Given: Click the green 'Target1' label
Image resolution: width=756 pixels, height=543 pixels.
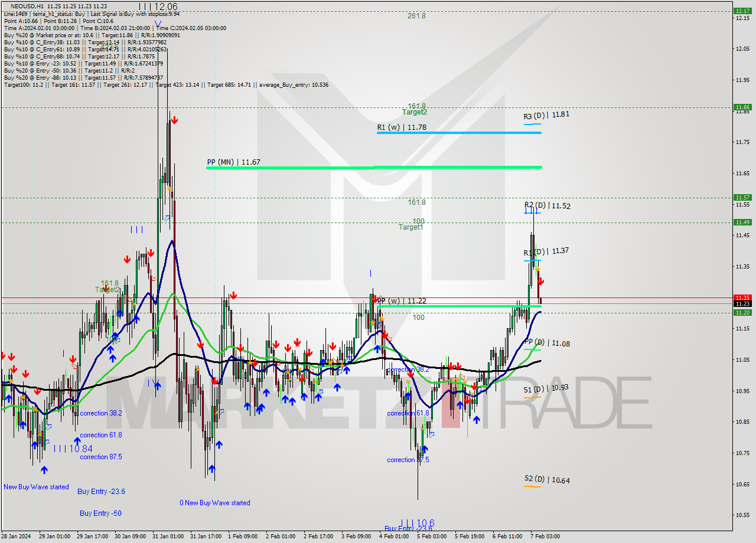Looking at the screenshot, I should tap(410, 227).
